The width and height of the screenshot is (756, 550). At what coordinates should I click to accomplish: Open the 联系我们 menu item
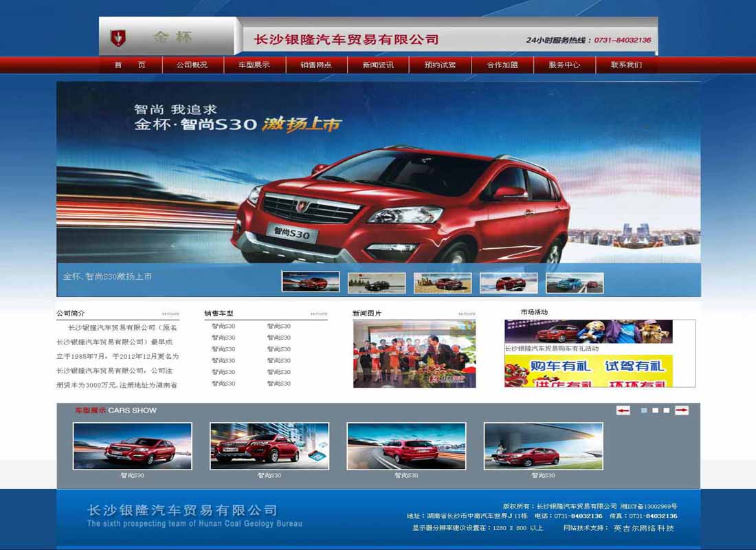tap(626, 65)
